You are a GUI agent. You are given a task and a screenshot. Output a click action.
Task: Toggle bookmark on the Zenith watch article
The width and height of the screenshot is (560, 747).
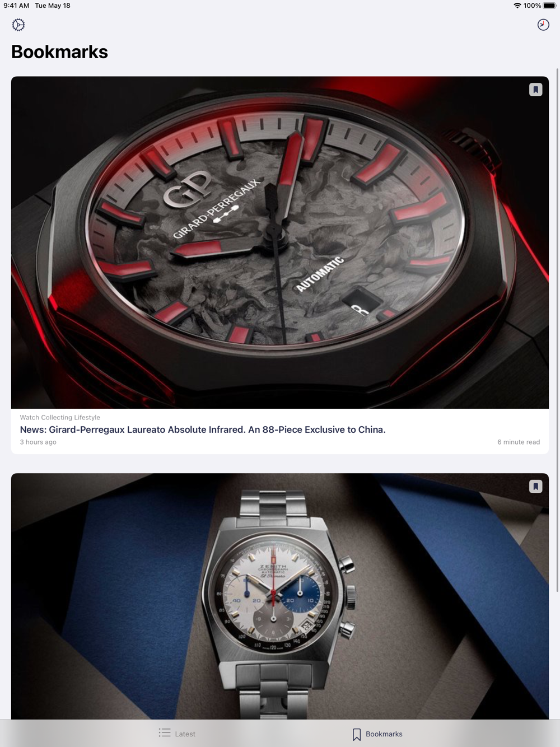(x=535, y=486)
